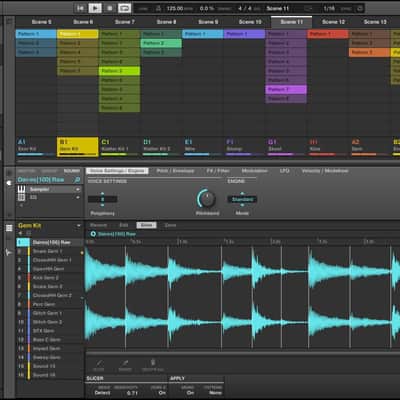Open the Zone sample editor tab

(170, 225)
